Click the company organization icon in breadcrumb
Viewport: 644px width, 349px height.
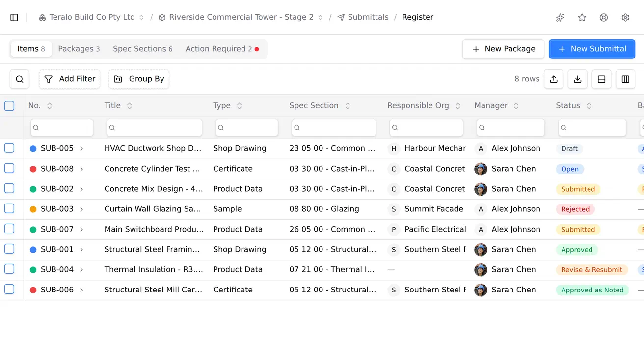coord(43,17)
